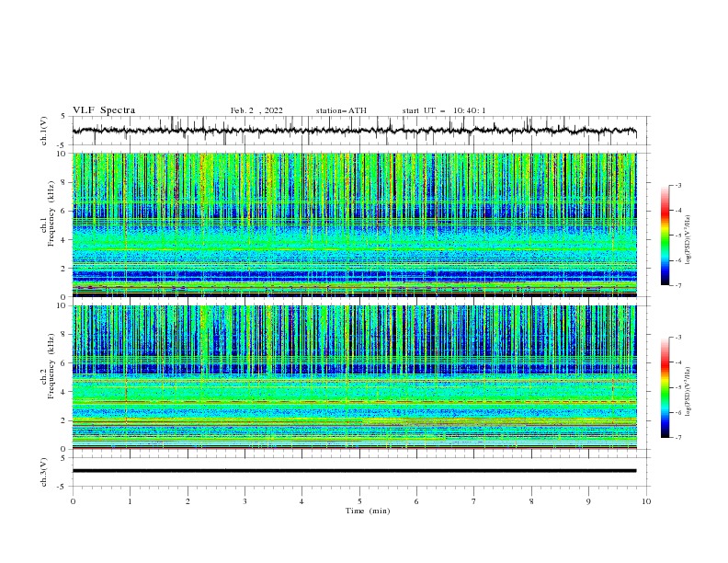Click the ch.1 color bar "log(PSD)(V²/Hz)" label
This screenshot has width=728, height=563.
point(688,240)
